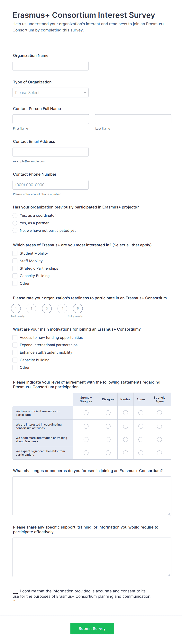Select 'Yes, as a coordinator' option
Screen dimensions: 182x644
click(15, 215)
